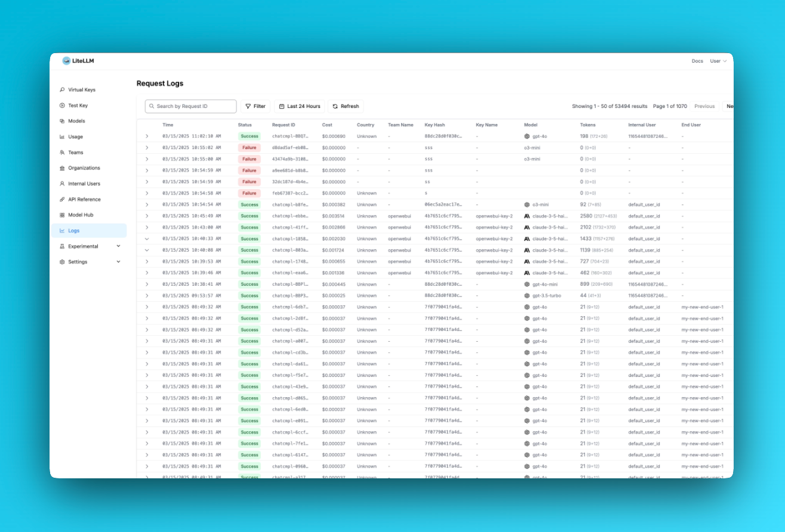Open the Models page from sidebar

76,120
